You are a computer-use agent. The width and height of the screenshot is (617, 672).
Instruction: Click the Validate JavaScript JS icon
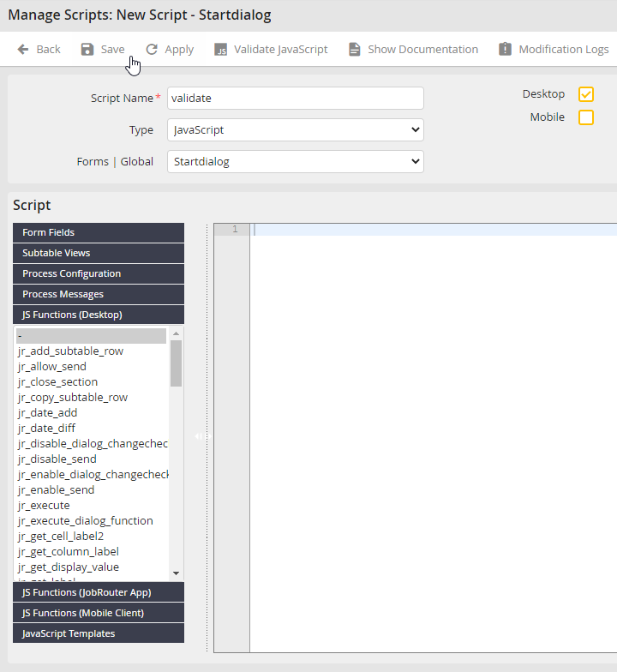tap(221, 50)
